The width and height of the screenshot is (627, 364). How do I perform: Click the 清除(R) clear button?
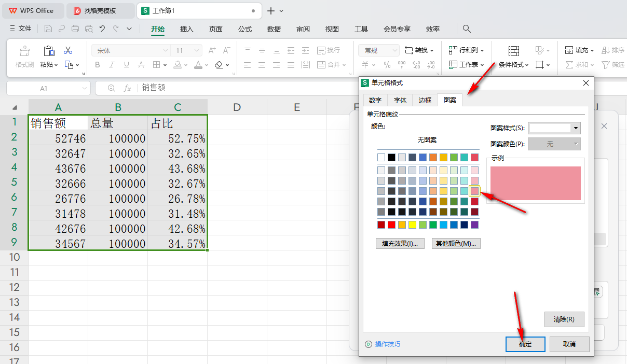[x=564, y=319]
